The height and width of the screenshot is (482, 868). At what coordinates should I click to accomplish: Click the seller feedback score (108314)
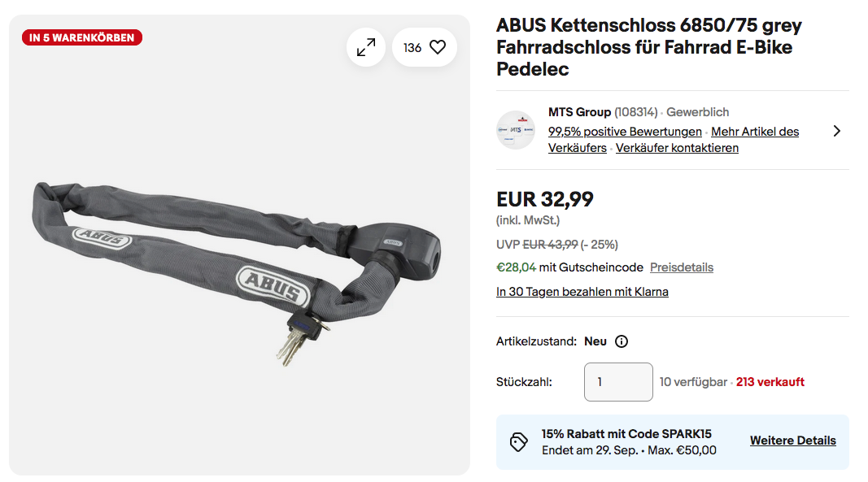(636, 112)
